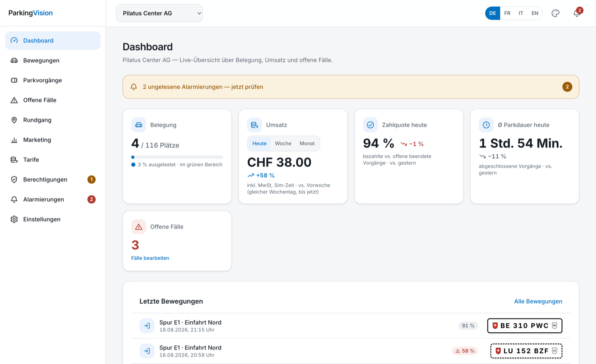Click the Parkvorgänge ticket icon
Viewport: 596px width, 364px height.
14,80
